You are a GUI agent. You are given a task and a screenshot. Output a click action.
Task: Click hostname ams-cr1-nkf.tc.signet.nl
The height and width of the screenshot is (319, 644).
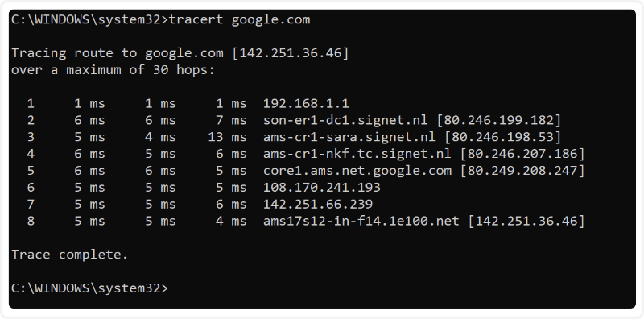(357, 154)
